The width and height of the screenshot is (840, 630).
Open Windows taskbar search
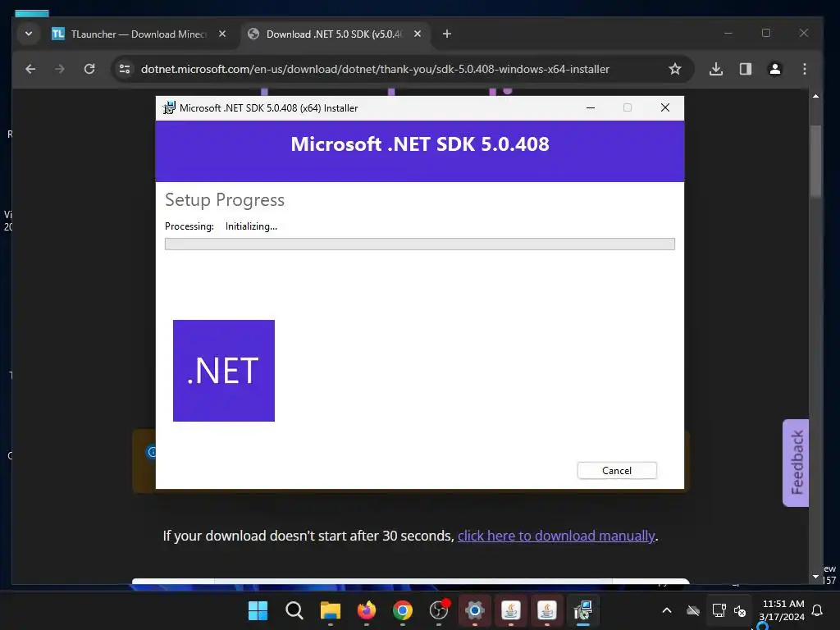(x=294, y=610)
